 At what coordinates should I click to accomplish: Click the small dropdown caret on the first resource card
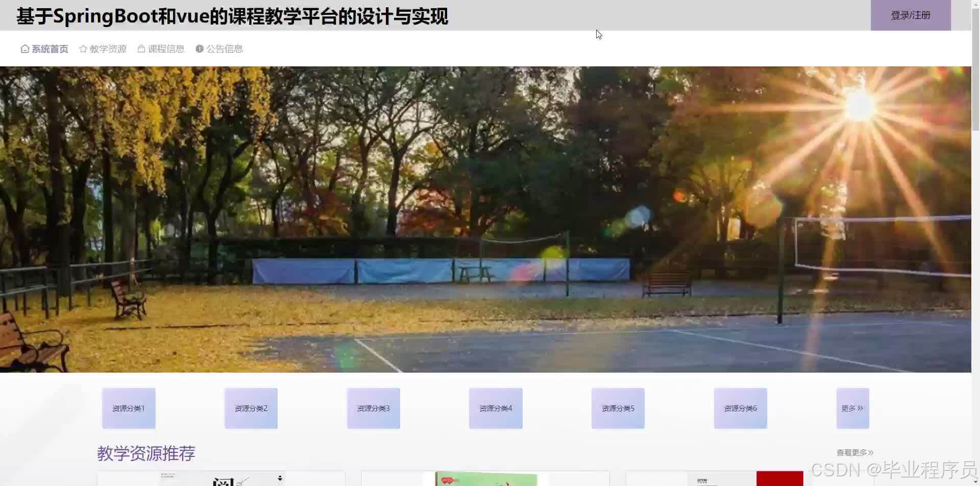280,478
